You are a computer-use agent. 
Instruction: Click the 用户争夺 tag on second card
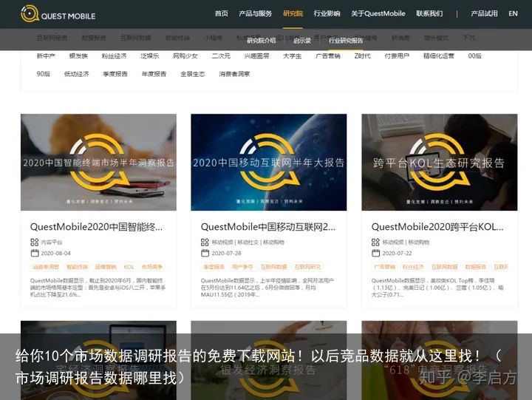point(242,267)
